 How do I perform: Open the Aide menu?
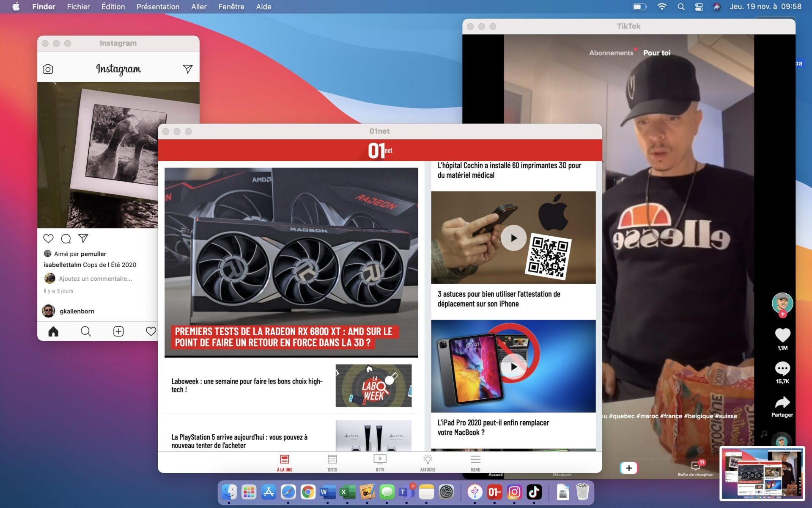(x=263, y=7)
